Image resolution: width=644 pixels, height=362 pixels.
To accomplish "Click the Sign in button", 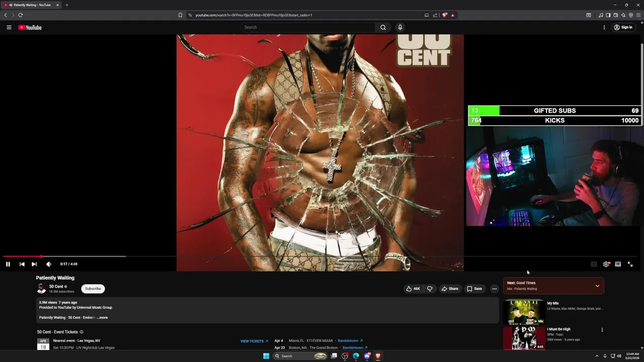I will [623, 27].
